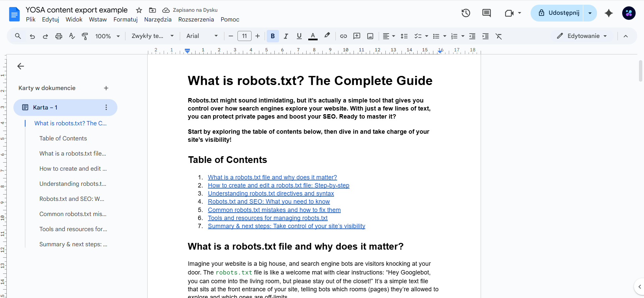Viewport: 644px width, 298px height.
Task: Open the 100% zoom dropdown
Action: click(107, 36)
